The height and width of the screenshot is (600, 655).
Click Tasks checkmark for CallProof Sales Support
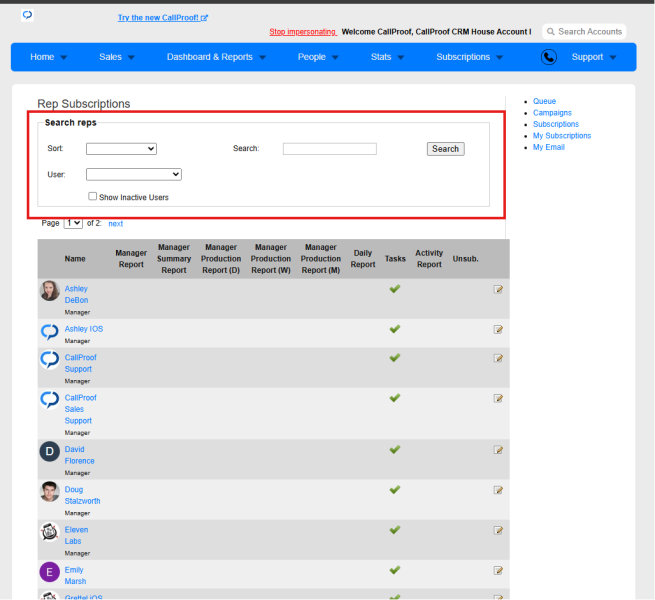click(395, 398)
